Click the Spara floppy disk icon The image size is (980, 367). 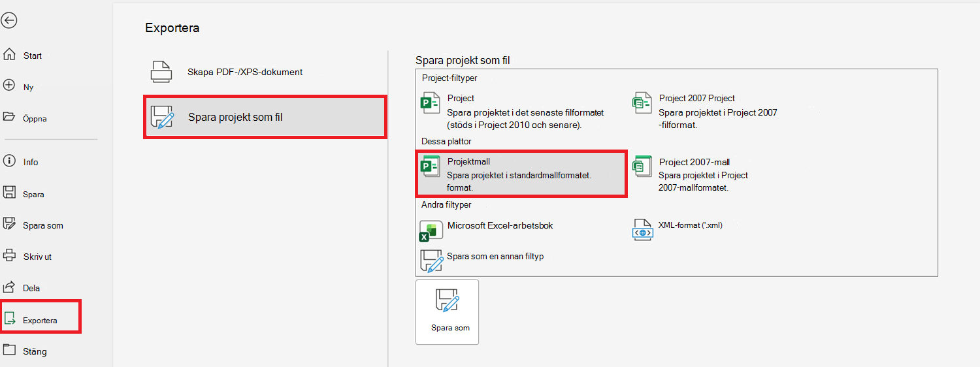pyautogui.click(x=9, y=193)
